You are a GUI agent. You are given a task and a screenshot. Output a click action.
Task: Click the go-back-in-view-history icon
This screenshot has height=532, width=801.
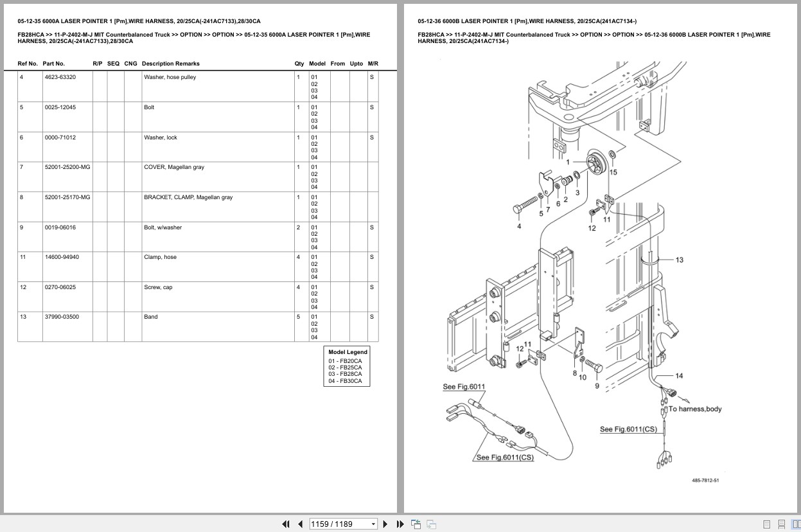416,524
